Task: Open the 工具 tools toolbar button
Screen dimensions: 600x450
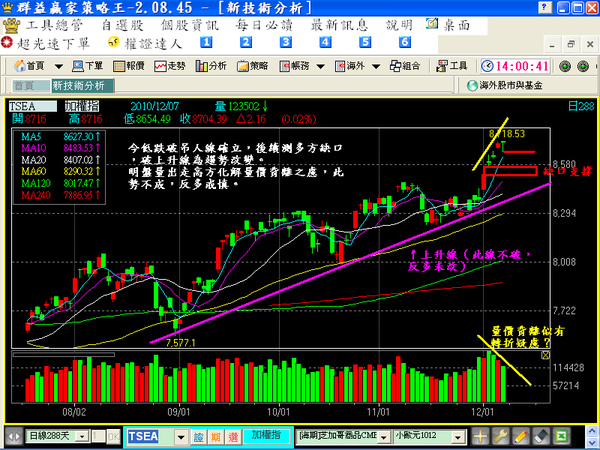Action: (452, 66)
